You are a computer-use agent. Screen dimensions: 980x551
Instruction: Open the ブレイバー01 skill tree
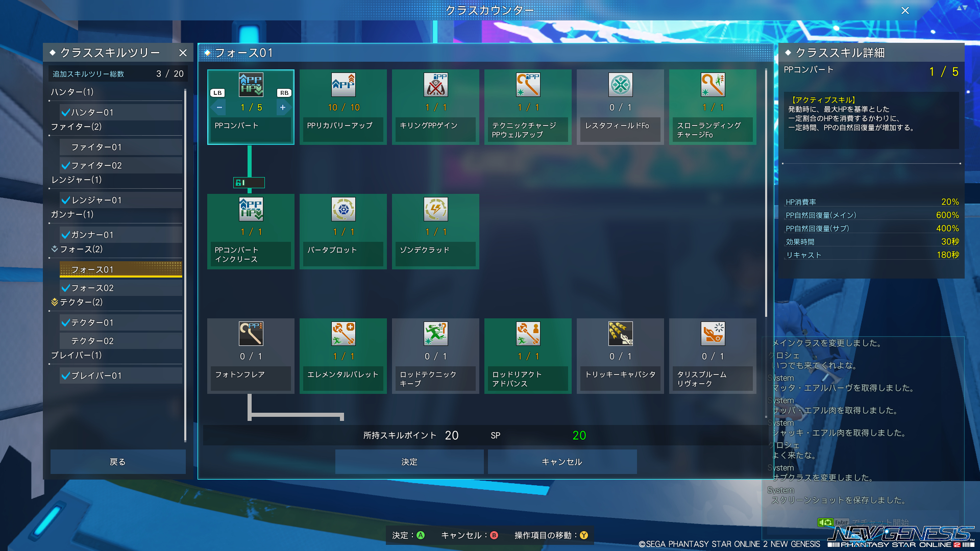point(121,375)
